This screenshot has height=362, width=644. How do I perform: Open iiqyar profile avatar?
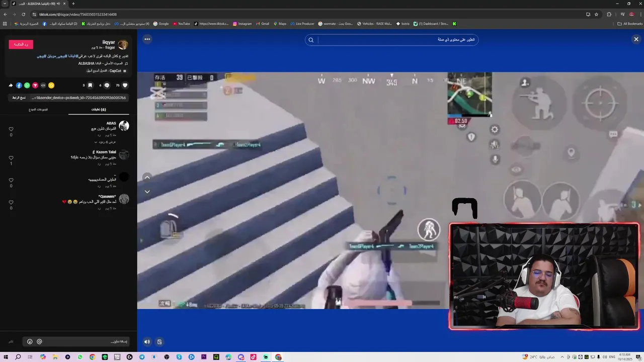pos(123,45)
